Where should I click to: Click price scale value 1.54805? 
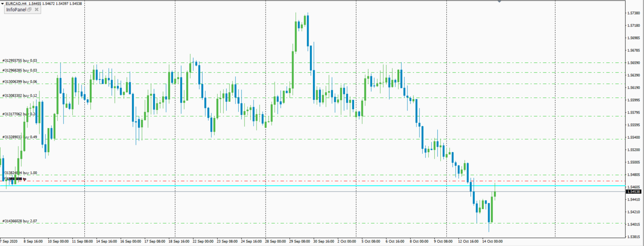click(634, 175)
